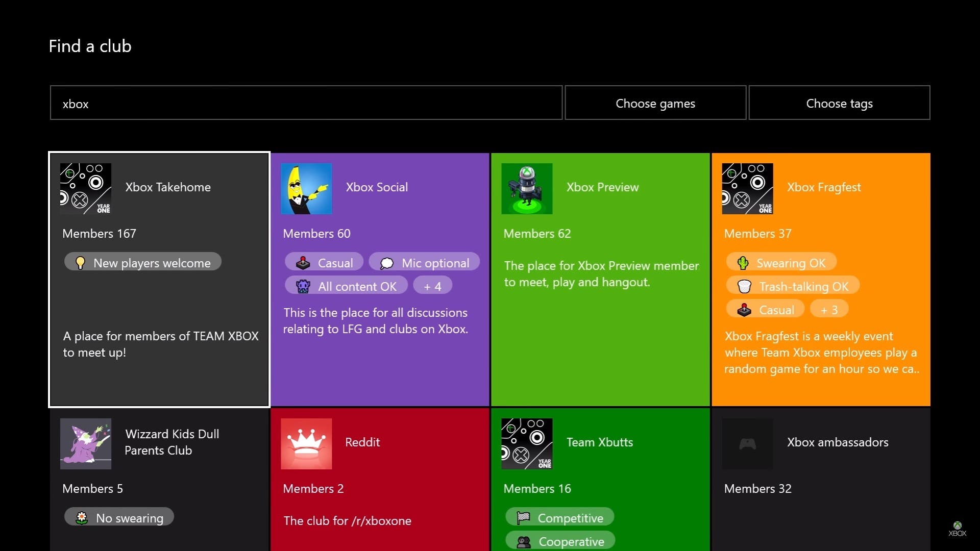Click monster icon in All content OK tag
This screenshot has height=551, width=980.
(x=303, y=286)
